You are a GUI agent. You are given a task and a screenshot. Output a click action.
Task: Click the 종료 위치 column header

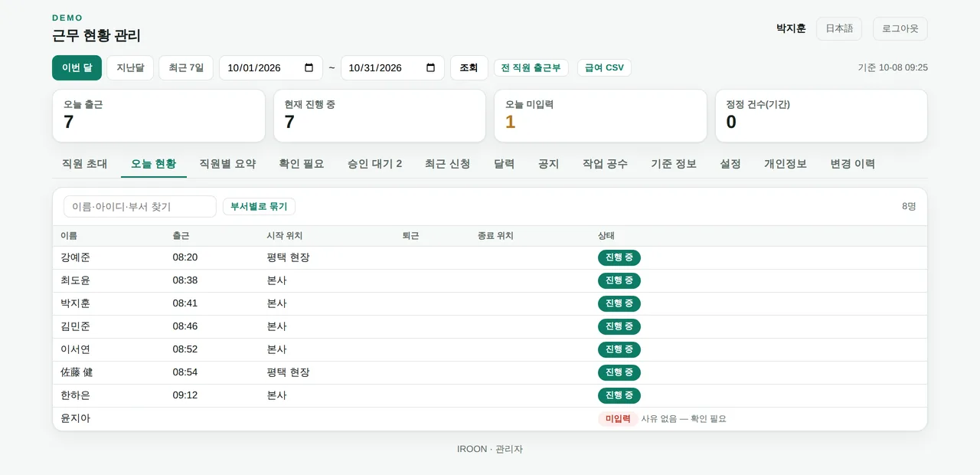click(495, 236)
